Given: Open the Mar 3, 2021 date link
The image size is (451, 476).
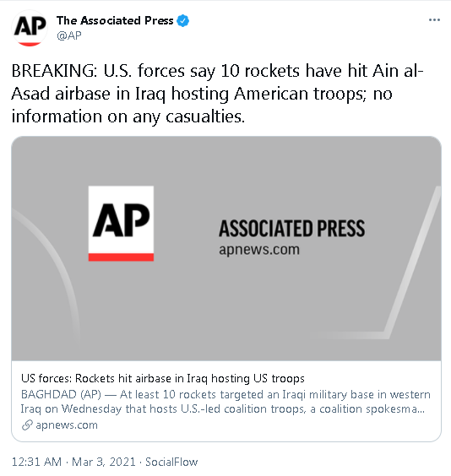Looking at the screenshot, I should [104, 462].
